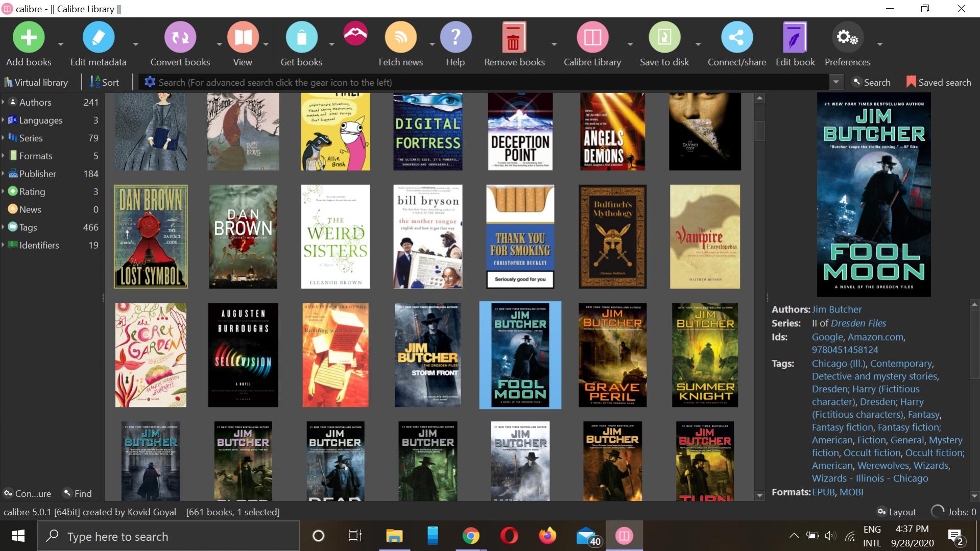Launch the Edit book tool
Viewport: 980px width, 551px height.
795,38
